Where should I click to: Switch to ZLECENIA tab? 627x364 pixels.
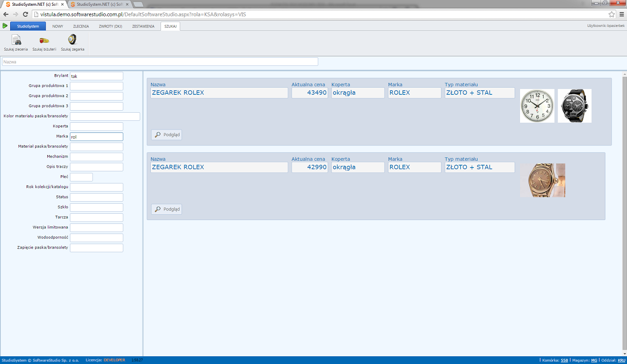tap(81, 26)
